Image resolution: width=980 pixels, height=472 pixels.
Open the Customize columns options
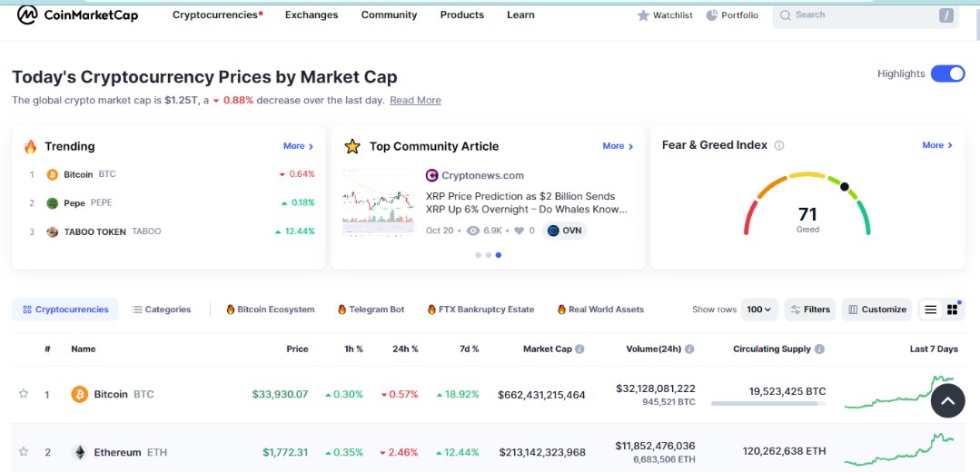pyautogui.click(x=877, y=310)
